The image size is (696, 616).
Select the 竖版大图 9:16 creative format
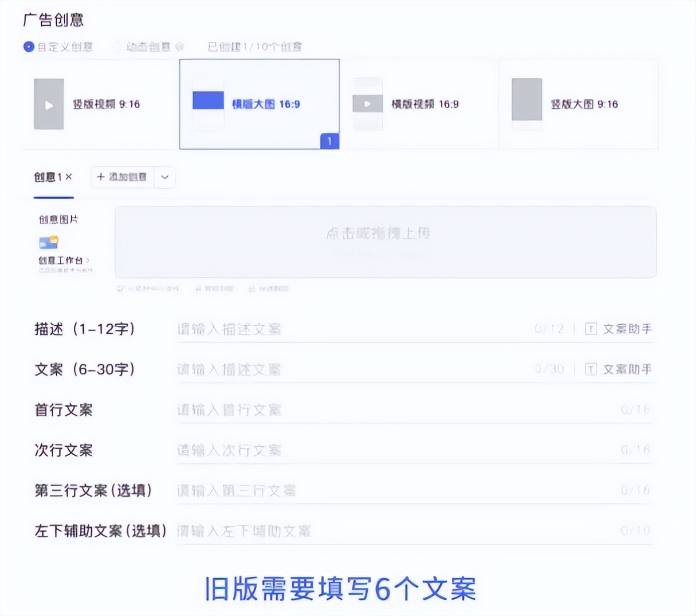(x=577, y=103)
